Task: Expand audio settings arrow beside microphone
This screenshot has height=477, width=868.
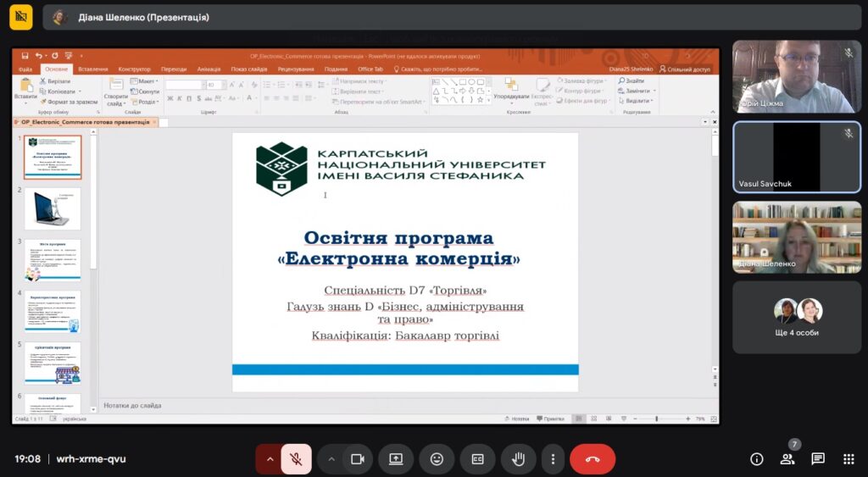Action: point(270,459)
